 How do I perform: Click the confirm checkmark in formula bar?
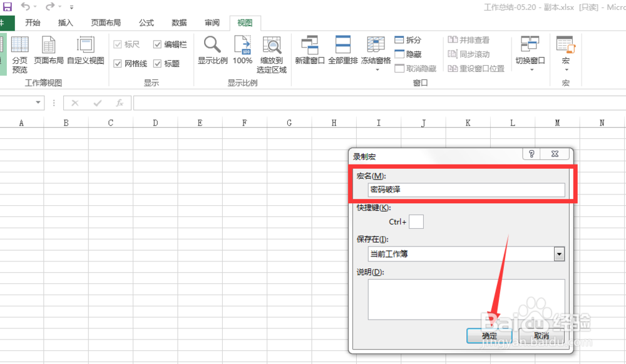[98, 103]
